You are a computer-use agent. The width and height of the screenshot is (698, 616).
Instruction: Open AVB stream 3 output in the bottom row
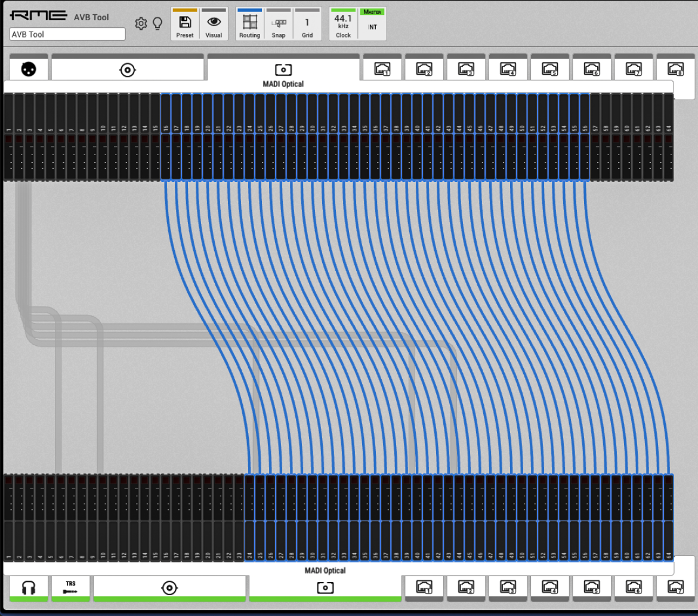[508, 589]
